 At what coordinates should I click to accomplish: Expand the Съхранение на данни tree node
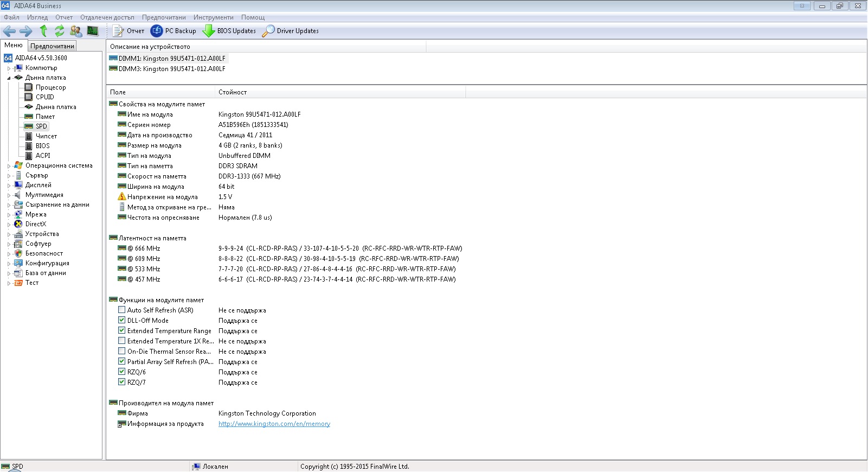(x=9, y=205)
